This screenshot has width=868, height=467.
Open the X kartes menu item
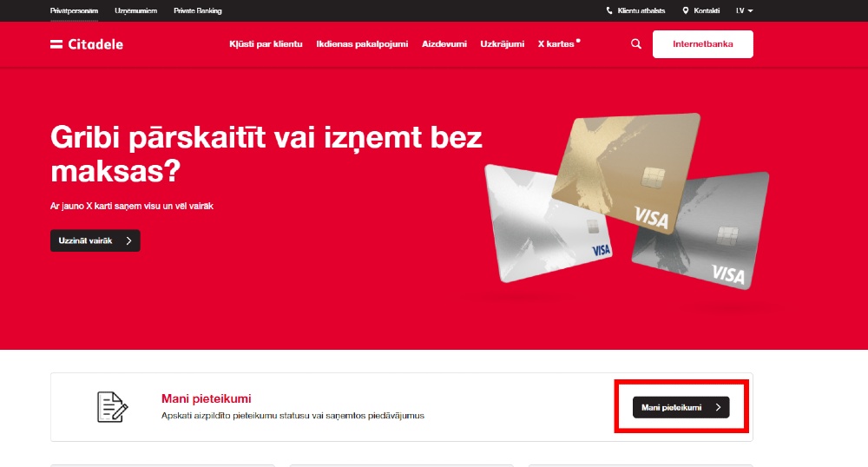pyautogui.click(x=558, y=43)
